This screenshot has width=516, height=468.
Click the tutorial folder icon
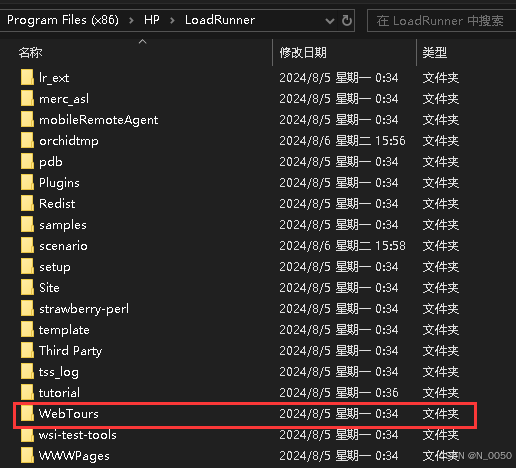pyautogui.click(x=27, y=392)
